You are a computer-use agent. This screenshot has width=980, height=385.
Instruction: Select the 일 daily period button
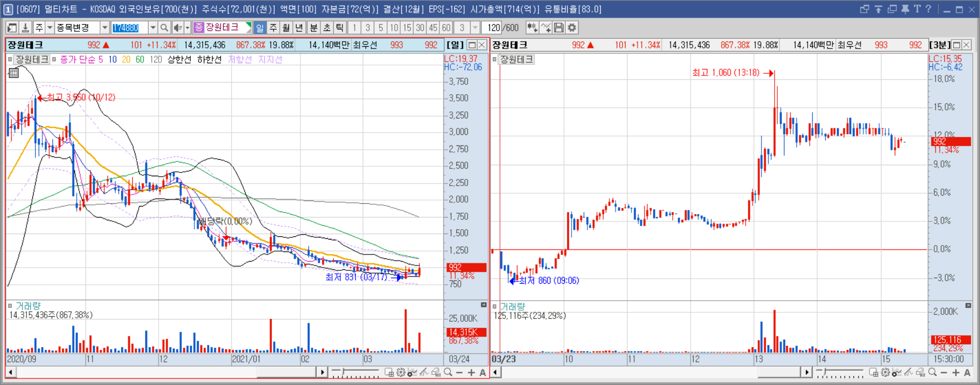pyautogui.click(x=260, y=28)
